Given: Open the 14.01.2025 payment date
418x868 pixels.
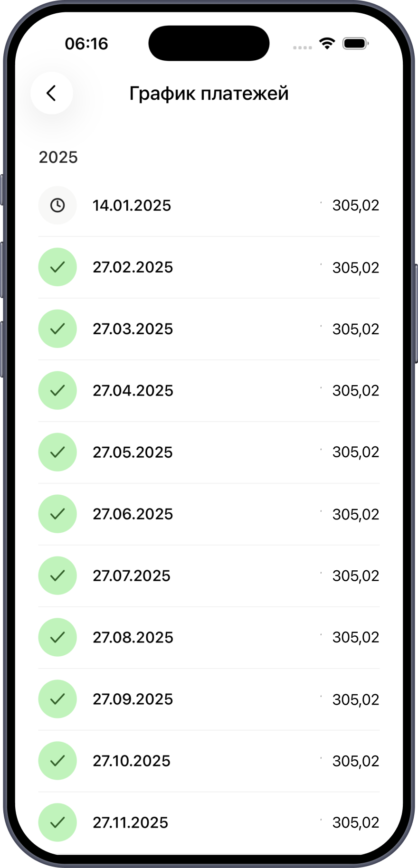Looking at the screenshot, I should tap(132, 206).
